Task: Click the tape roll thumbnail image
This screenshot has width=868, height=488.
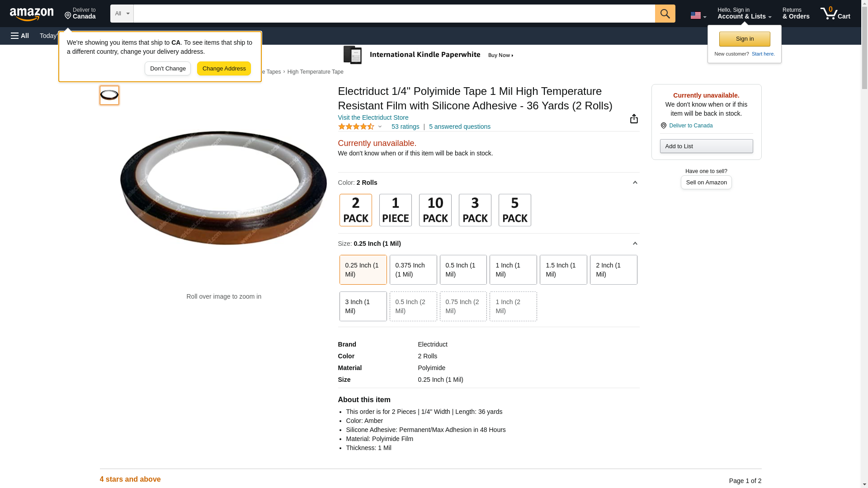Action: pyautogui.click(x=109, y=95)
